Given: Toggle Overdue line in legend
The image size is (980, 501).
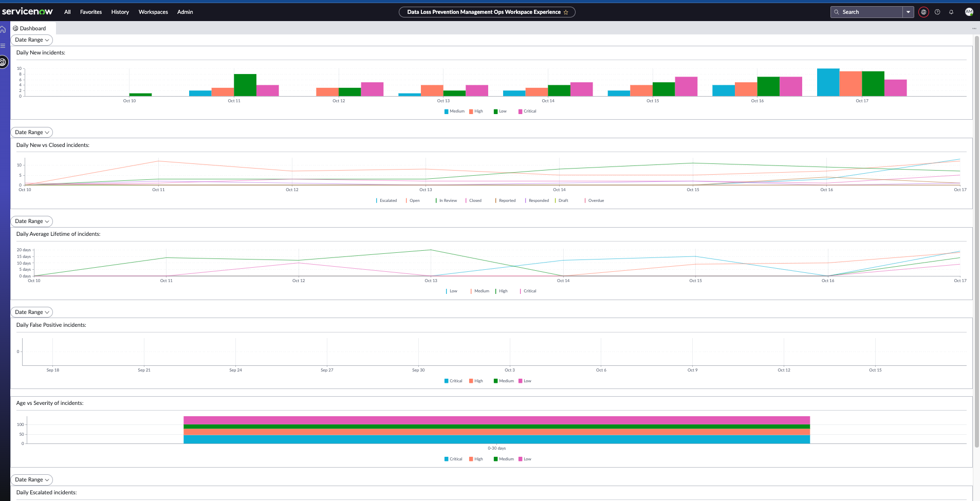Looking at the screenshot, I should click(594, 200).
